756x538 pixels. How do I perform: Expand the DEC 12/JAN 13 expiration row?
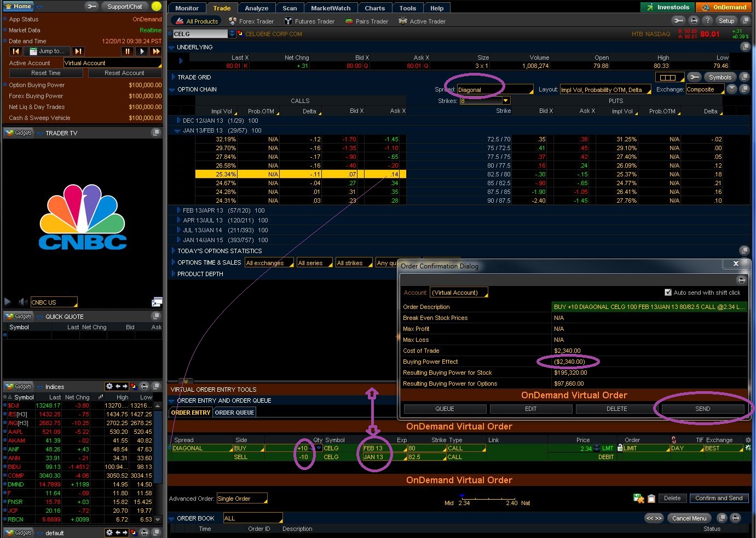click(178, 121)
